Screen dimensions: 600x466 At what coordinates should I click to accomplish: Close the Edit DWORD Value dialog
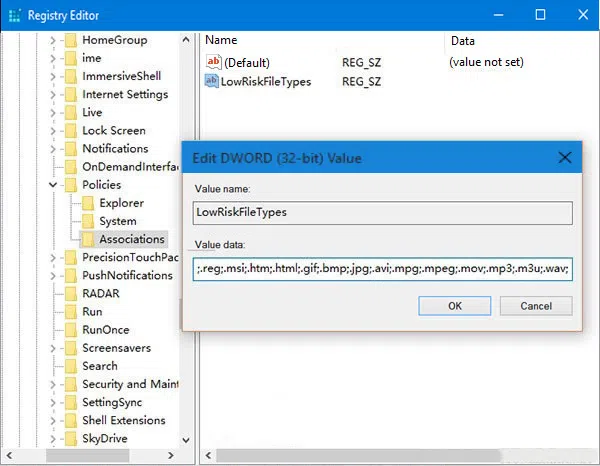coord(565,157)
